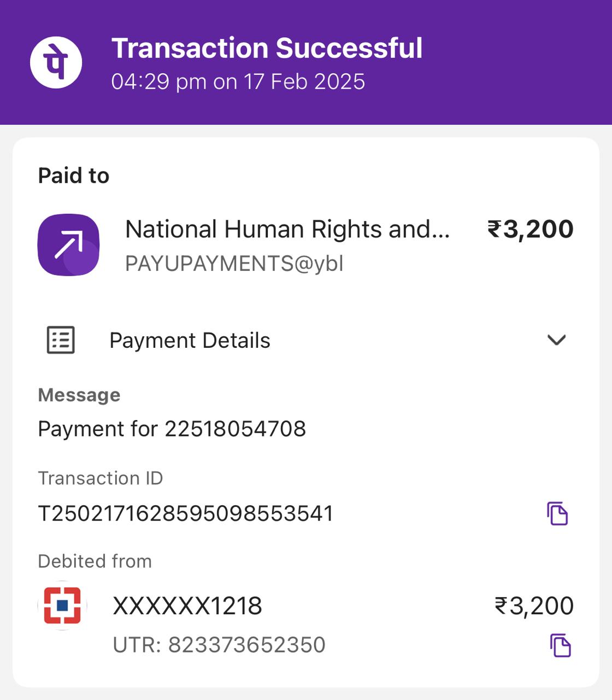Copy the UTR number using its copy icon
The height and width of the screenshot is (700, 612).
(x=560, y=645)
